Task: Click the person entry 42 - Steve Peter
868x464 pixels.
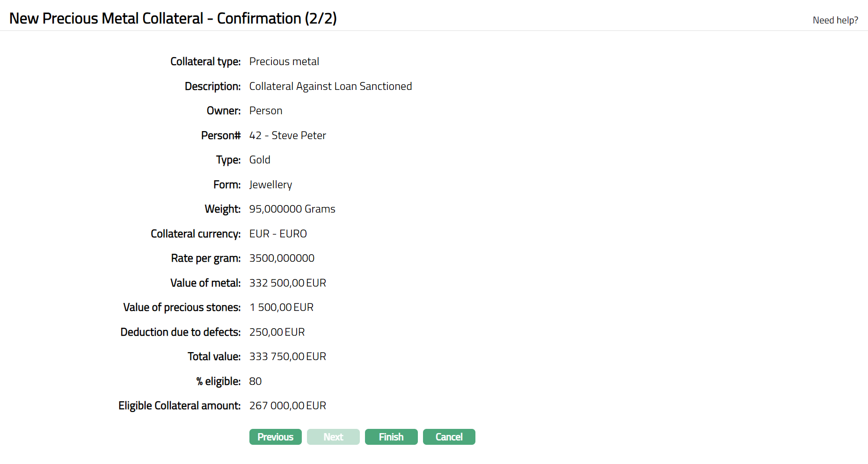Action: pyautogui.click(x=287, y=136)
